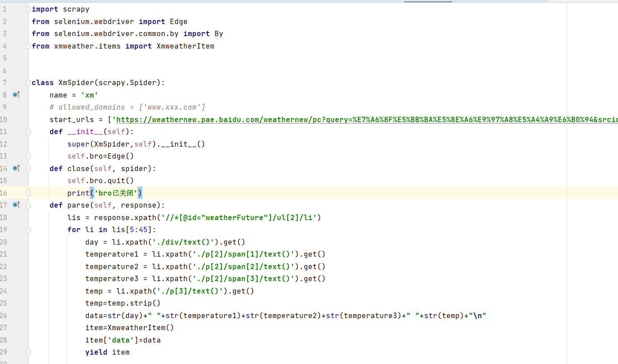The image size is (618, 364).
Task: Collapse the XmSpider class fold marker
Action: [x=29, y=82]
